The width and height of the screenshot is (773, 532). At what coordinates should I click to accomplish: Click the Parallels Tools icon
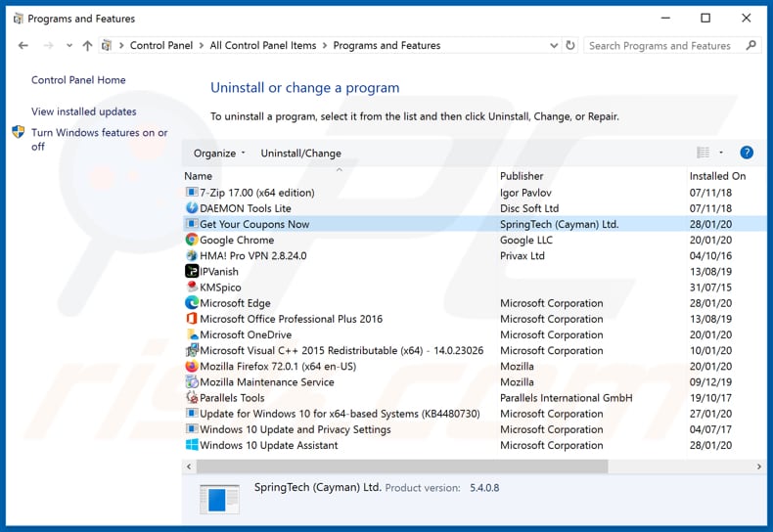pyautogui.click(x=192, y=397)
